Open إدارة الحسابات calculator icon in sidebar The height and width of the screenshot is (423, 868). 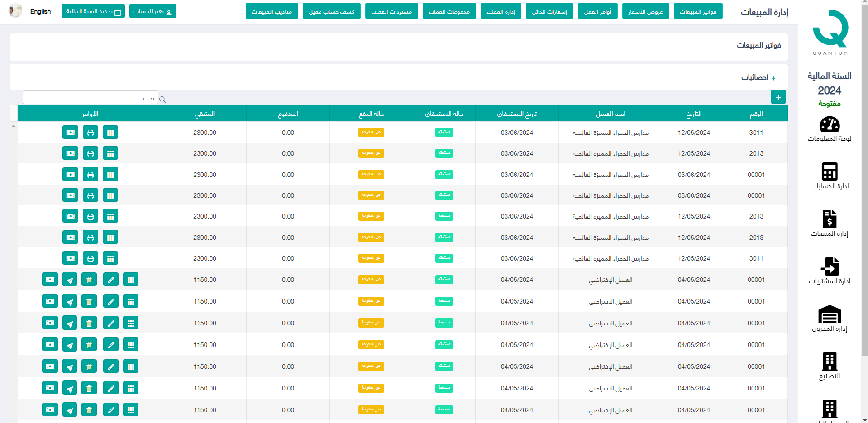click(829, 176)
